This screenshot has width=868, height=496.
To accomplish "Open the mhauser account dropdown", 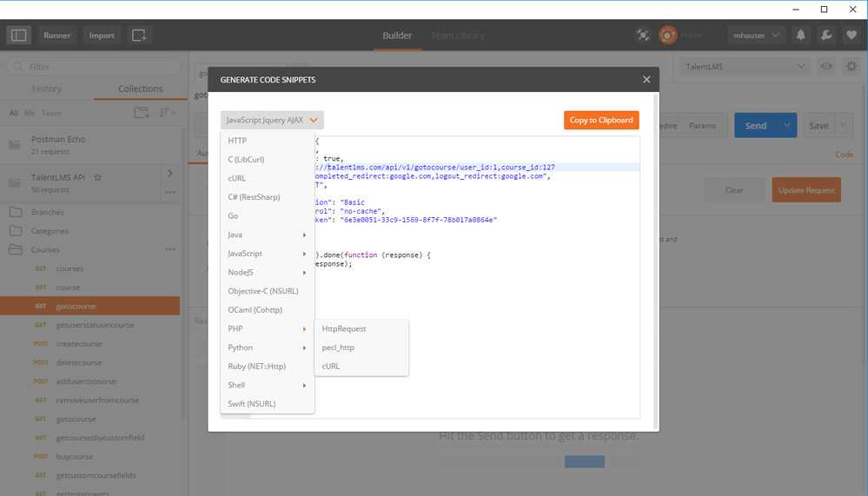I will (x=756, y=36).
